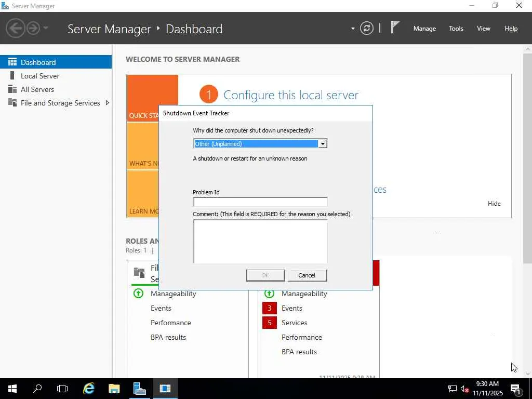The height and width of the screenshot is (399, 532).
Task: Click the red Events count 3 badge
Action: point(270,308)
